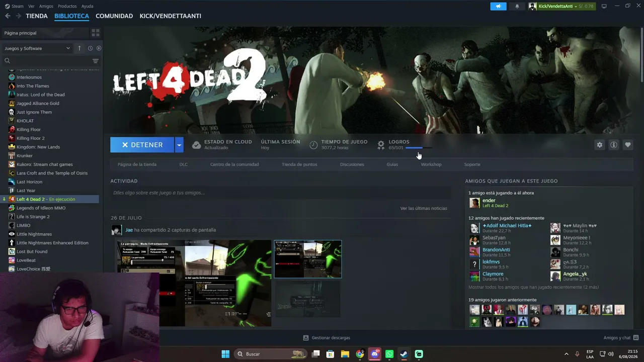644x362 pixels.
Task: Go back with the left navigation arrow
Action: 8,16
